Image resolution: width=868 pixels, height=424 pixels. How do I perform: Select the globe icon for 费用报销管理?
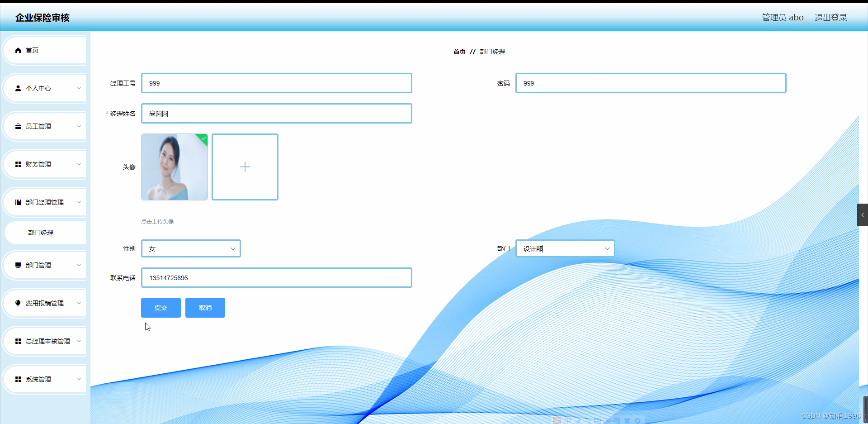tap(18, 303)
